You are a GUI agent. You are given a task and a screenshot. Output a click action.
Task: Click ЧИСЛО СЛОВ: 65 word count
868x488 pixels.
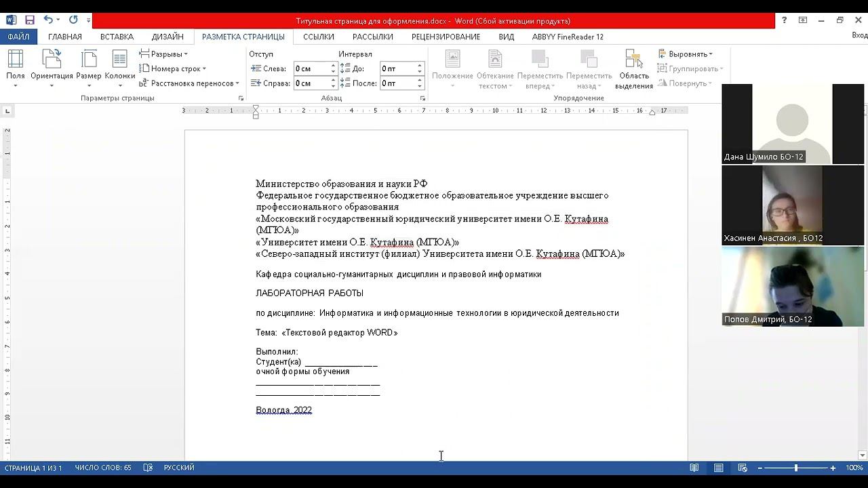(x=103, y=468)
